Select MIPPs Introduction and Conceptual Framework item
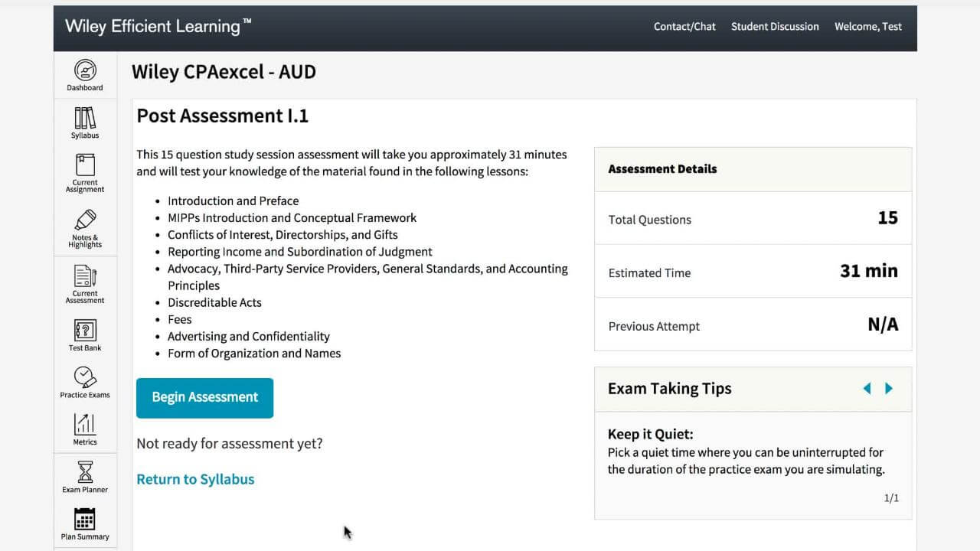 pyautogui.click(x=292, y=218)
